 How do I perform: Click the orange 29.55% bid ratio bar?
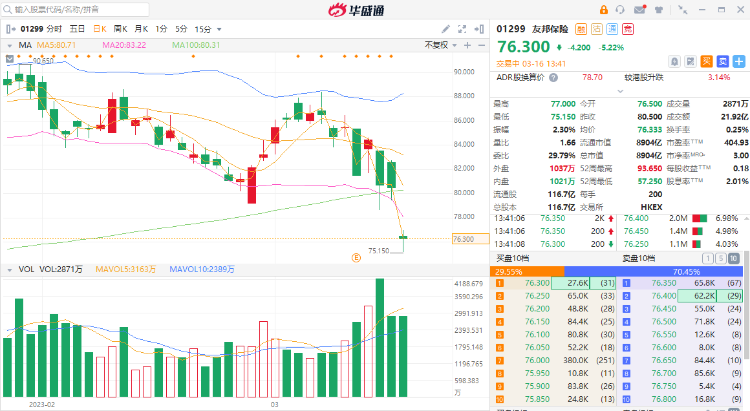click(527, 271)
